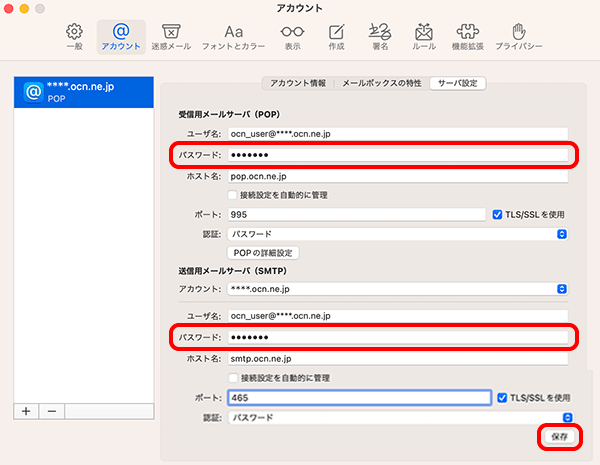Open Viewing (表示) glasses icon preferences
The height and width of the screenshot is (465, 600).
pyautogui.click(x=292, y=37)
